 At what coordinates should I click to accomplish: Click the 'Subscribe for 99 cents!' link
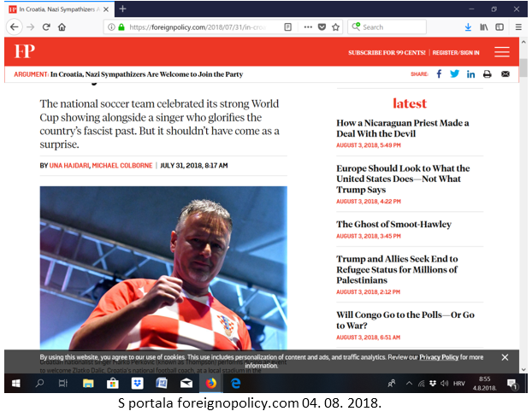tap(387, 53)
